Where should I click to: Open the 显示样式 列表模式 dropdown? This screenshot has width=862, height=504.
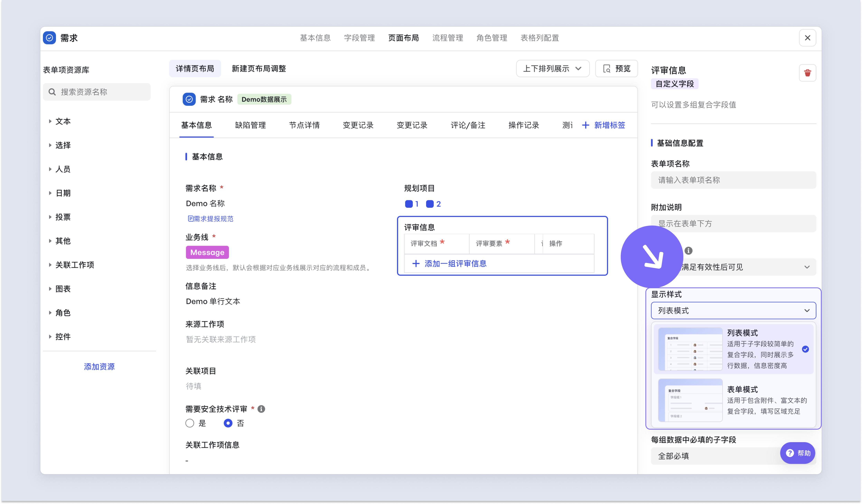click(x=733, y=311)
